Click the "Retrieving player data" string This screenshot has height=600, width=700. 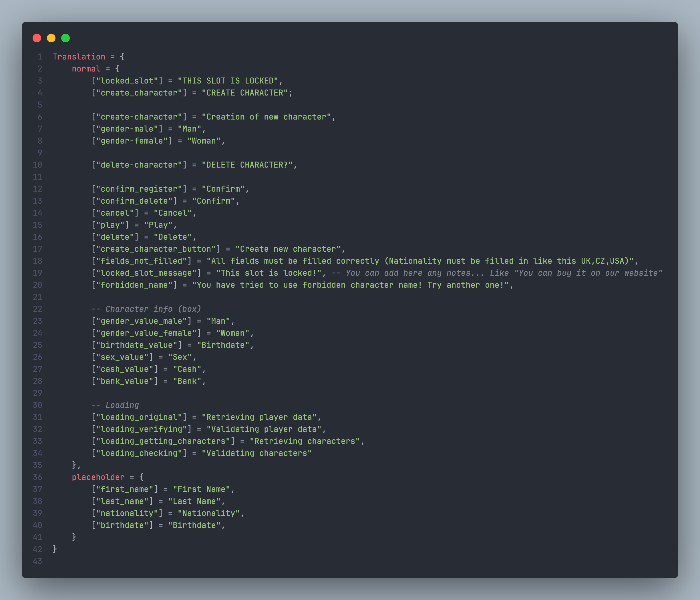coord(259,417)
